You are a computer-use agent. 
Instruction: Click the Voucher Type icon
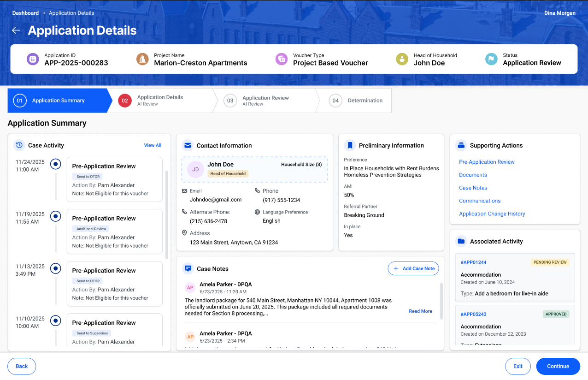tap(282, 59)
